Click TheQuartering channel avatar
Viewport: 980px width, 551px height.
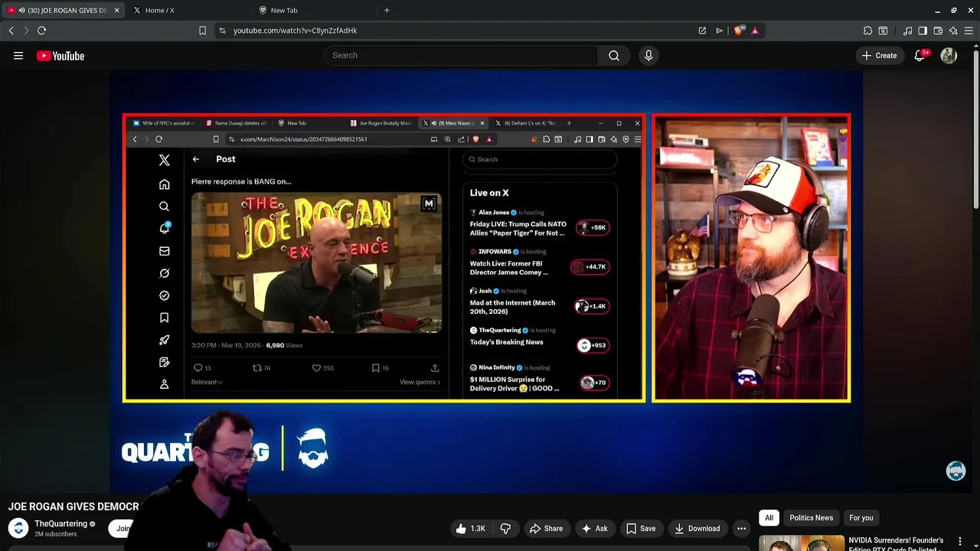pos(18,528)
